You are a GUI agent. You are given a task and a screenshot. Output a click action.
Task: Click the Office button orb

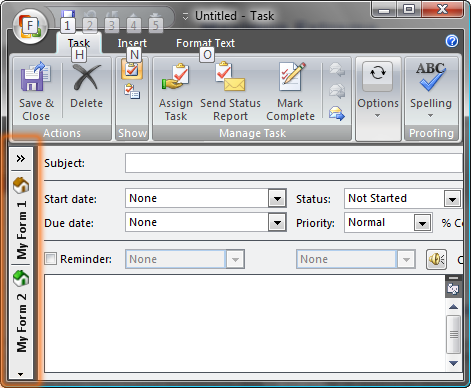(x=30, y=26)
